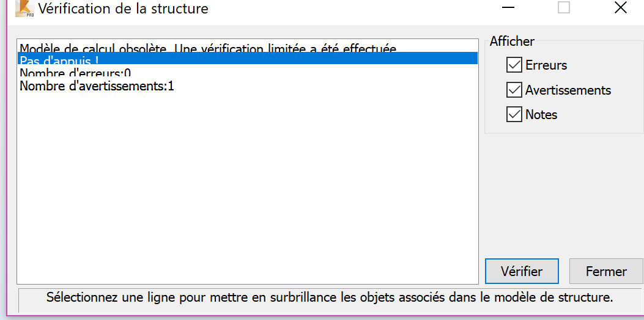Click the 'Erreurs' label text
This screenshot has height=320, width=644.
point(546,65)
